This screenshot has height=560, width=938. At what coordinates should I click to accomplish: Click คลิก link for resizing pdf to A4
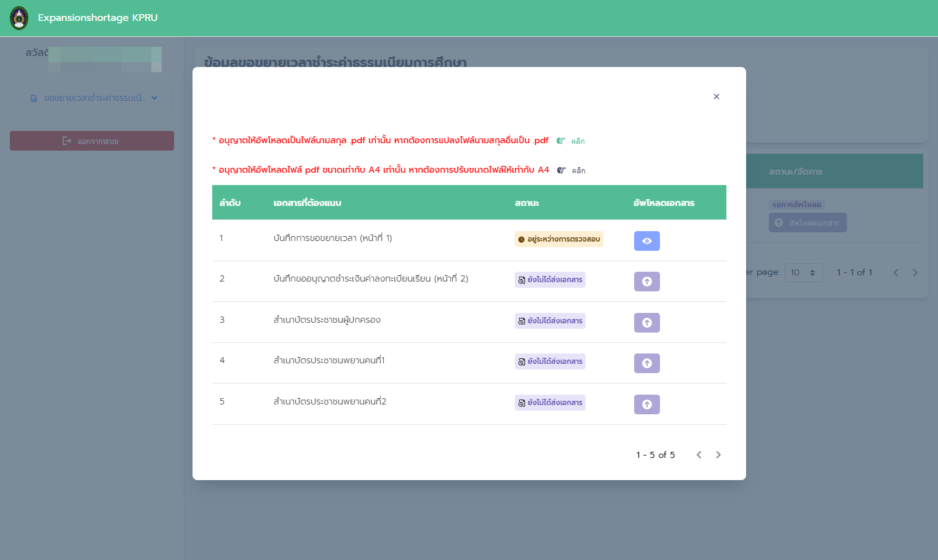pyautogui.click(x=571, y=170)
